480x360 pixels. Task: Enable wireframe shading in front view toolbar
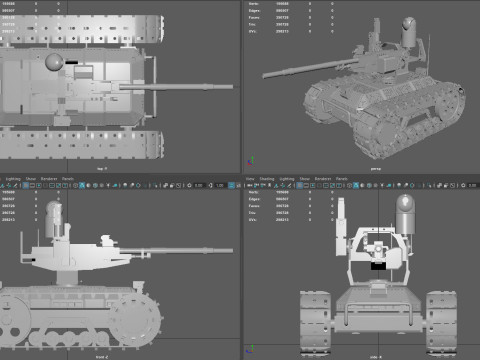coord(75,185)
